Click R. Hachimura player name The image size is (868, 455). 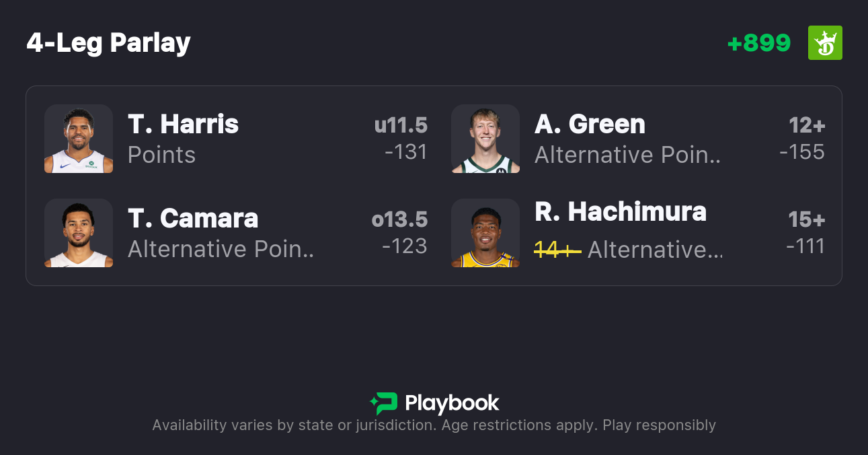coord(621,212)
